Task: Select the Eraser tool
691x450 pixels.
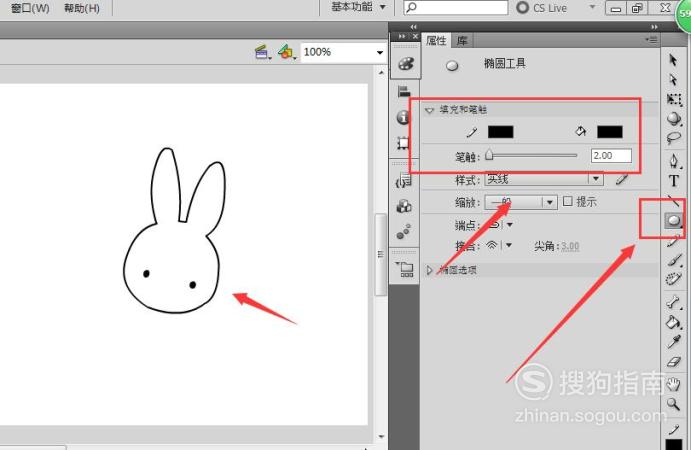Action: [674, 362]
